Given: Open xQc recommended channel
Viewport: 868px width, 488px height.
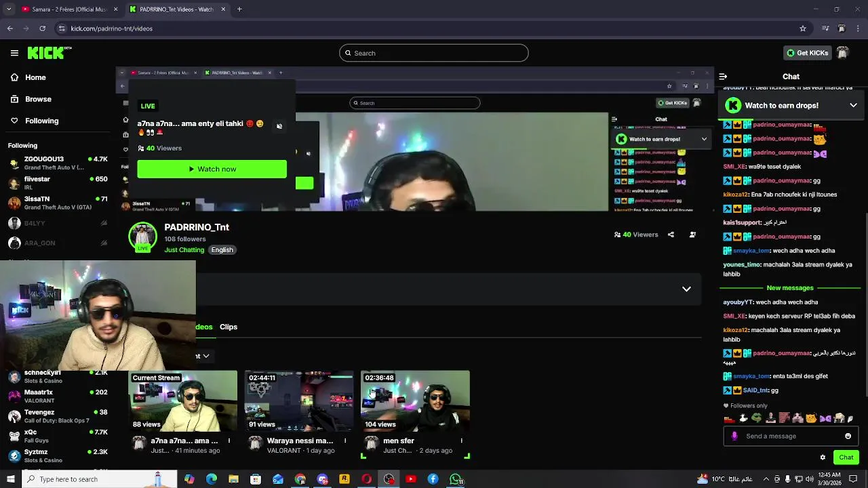Looking at the screenshot, I should click(x=58, y=436).
